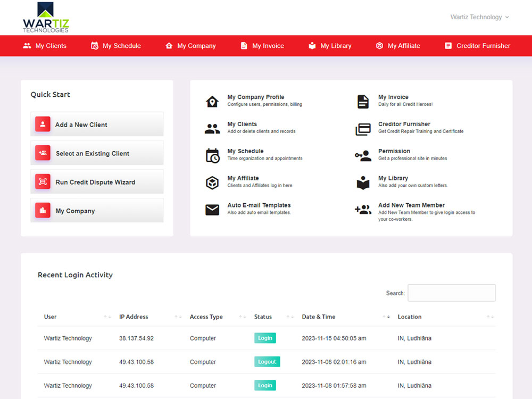Open Auto E-mail Templates link
Viewport: 532px width, 399px height.
coord(259,205)
